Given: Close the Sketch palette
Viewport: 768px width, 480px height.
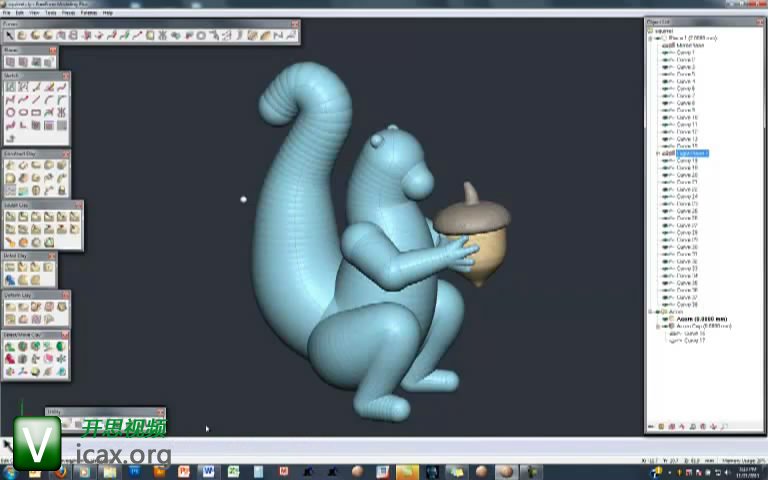Looking at the screenshot, I should click(x=66, y=76).
